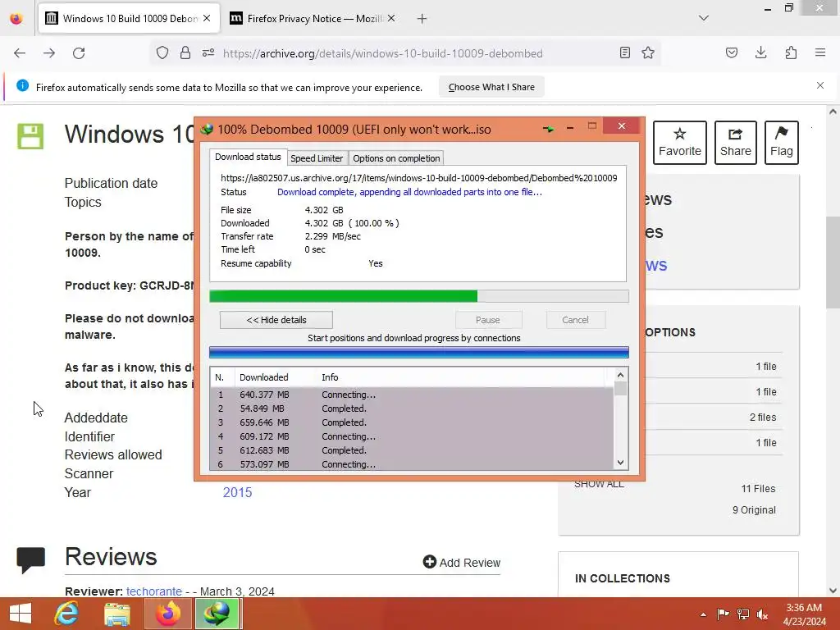840x630 pixels.
Task: Click Pause button in download dialog
Action: [488, 320]
